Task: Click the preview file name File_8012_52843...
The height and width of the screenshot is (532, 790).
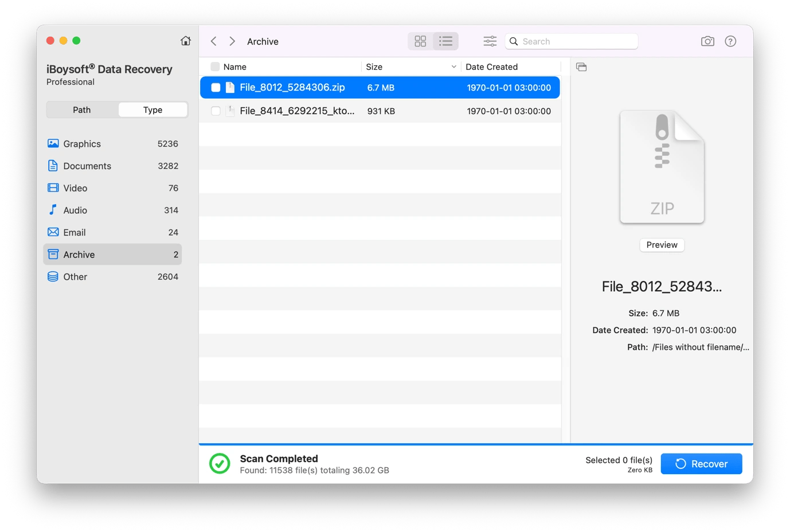Action: 662,287
